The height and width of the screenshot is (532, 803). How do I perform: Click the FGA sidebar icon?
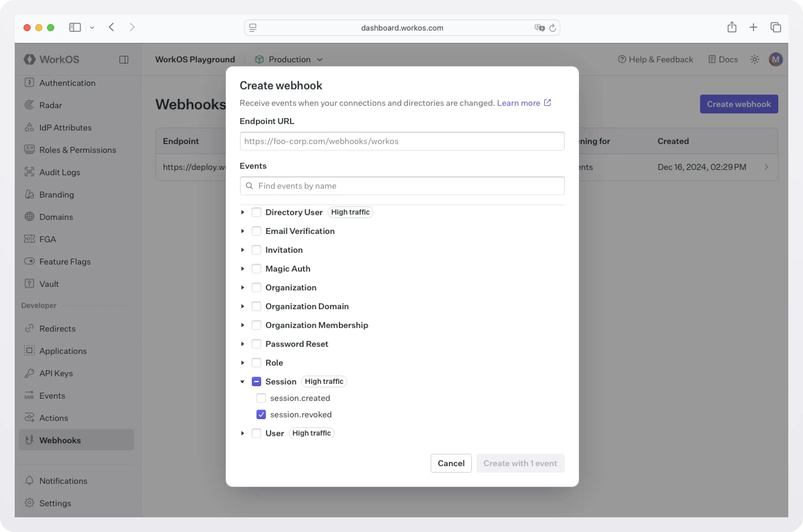(x=29, y=239)
